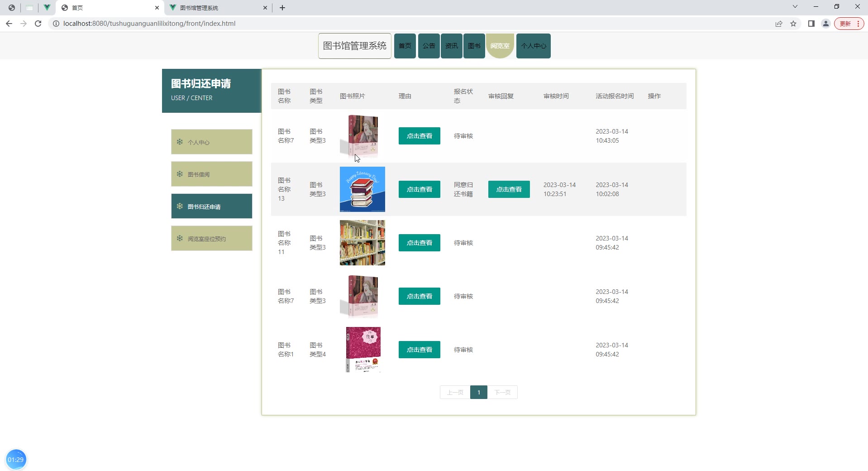Viewport: 868px width, 471px height.
Task: Click the 图书馆管理系统 site title
Action: [x=355, y=46]
